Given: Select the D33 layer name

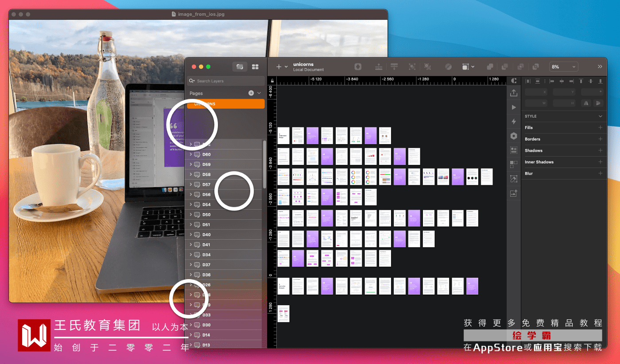Looking at the screenshot, I should coord(206,315).
